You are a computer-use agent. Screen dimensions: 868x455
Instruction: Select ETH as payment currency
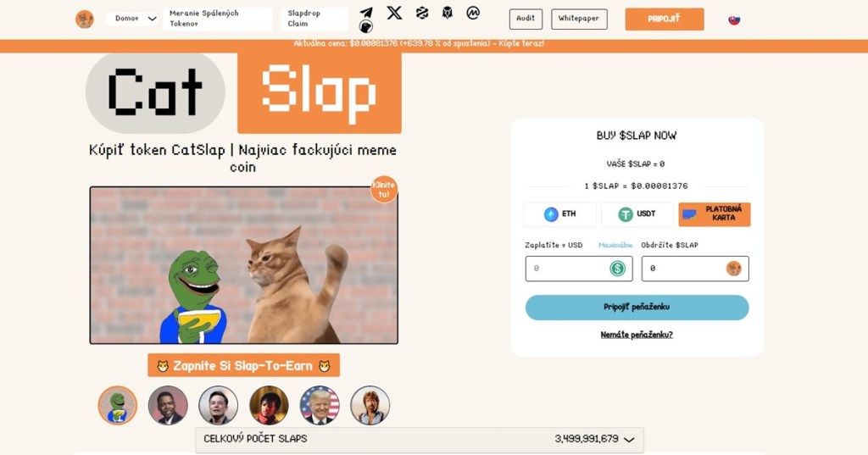[559, 214]
